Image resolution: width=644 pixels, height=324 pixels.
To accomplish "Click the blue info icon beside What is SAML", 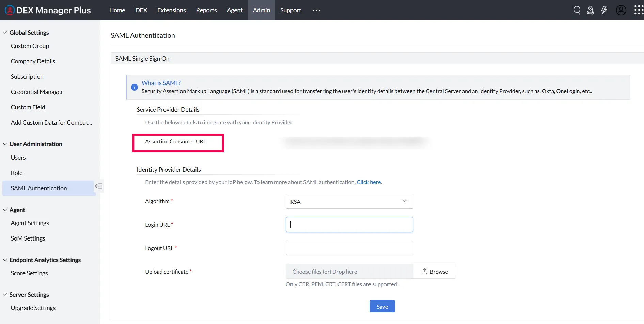I will point(135,87).
